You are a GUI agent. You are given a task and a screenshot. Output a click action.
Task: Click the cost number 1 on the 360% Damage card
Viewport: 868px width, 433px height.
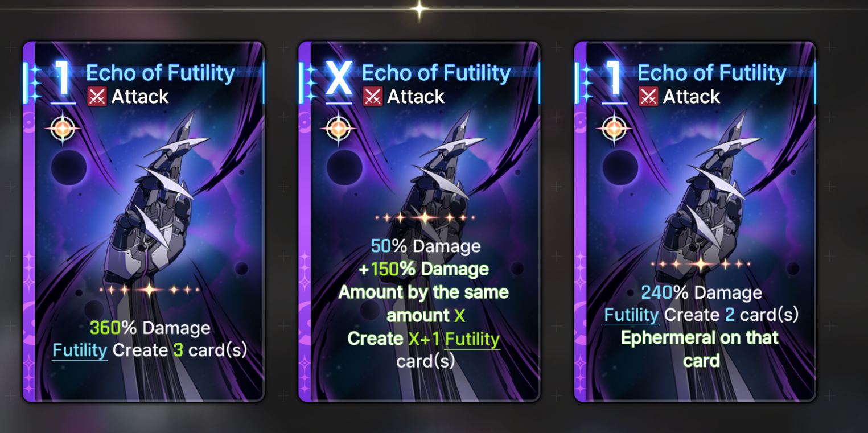[x=64, y=79]
